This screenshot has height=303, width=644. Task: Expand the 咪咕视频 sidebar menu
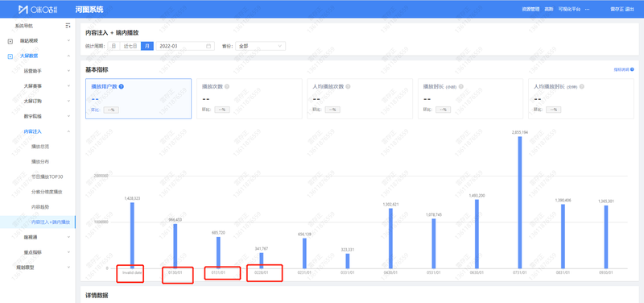pyautogui.click(x=68, y=41)
